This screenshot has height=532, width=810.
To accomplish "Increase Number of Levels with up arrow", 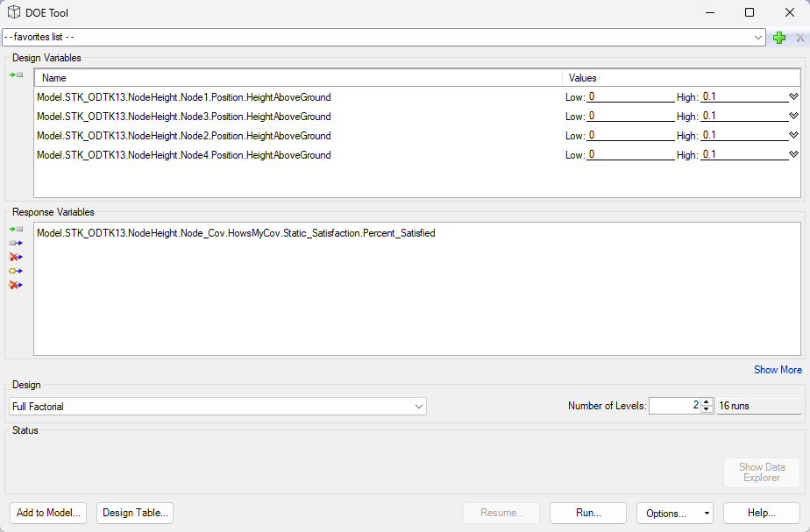I will [x=707, y=402].
